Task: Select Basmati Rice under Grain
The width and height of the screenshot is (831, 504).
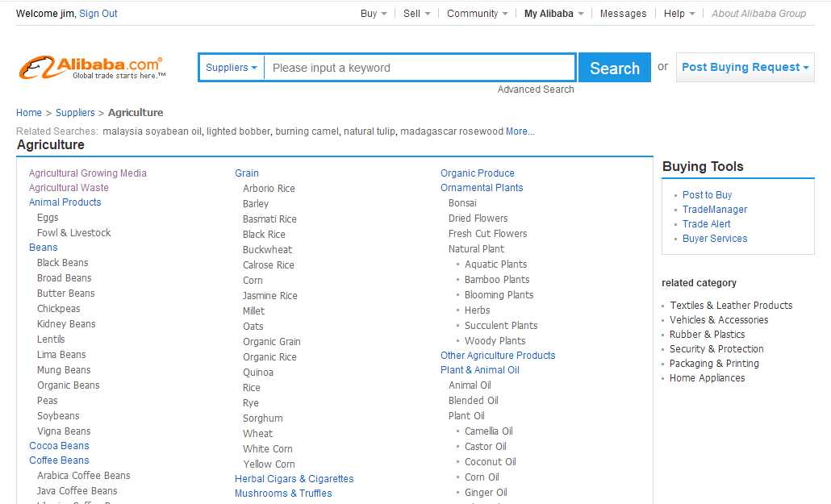Action: [x=269, y=219]
